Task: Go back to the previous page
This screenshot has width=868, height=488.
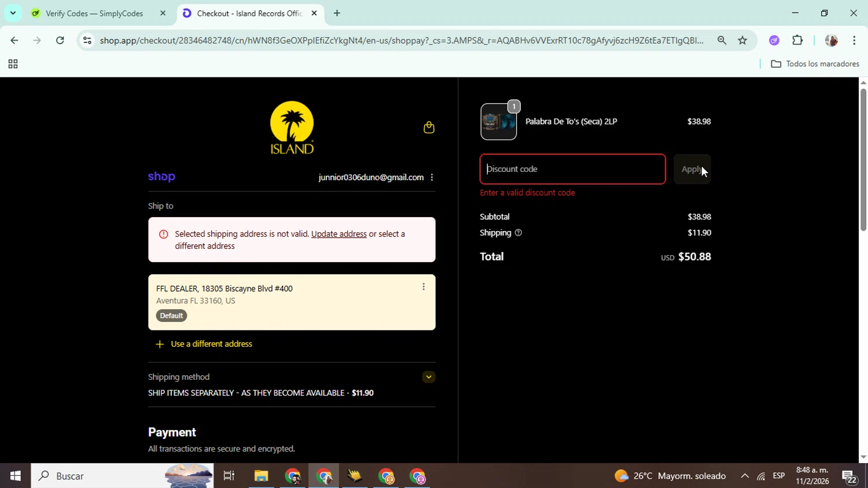Action: (14, 41)
